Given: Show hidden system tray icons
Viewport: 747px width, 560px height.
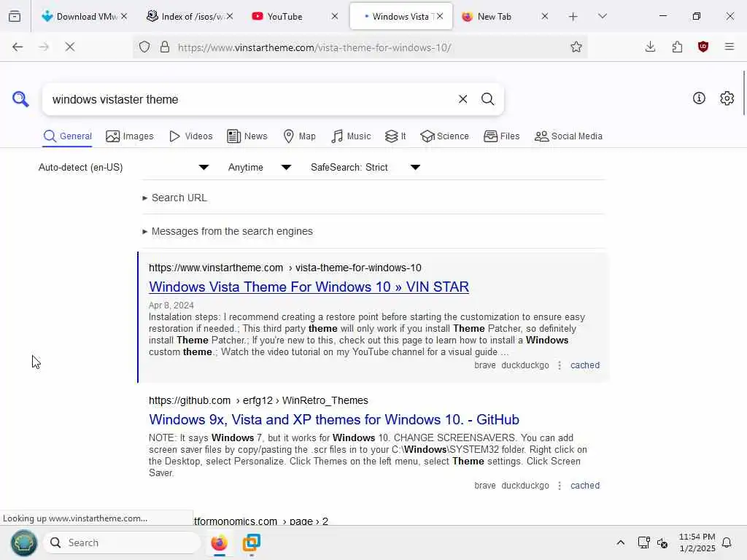Looking at the screenshot, I should coord(620,542).
